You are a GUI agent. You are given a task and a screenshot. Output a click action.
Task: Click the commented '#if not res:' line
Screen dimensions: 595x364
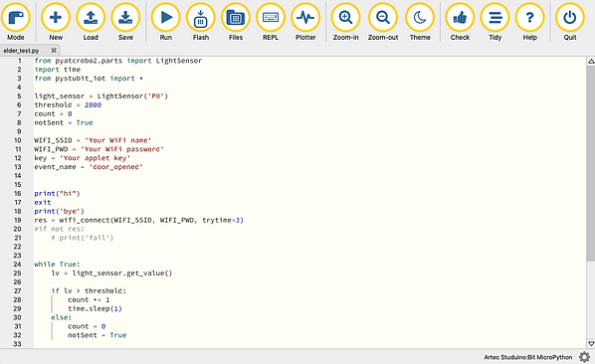click(x=59, y=229)
